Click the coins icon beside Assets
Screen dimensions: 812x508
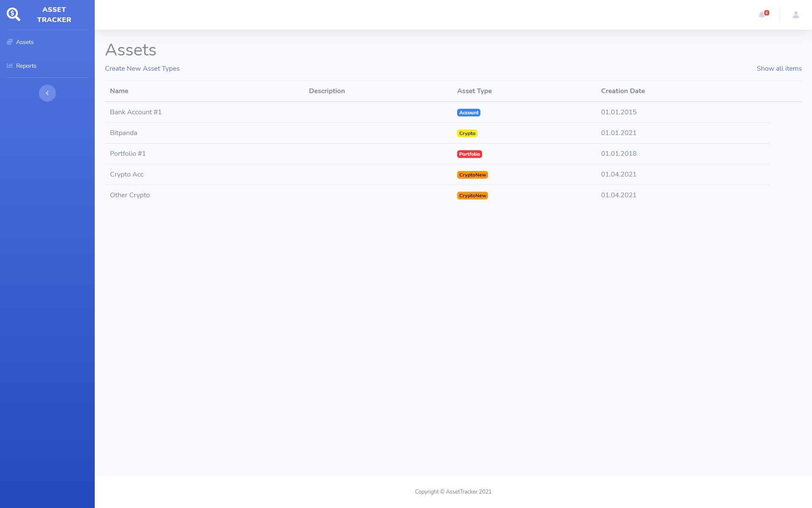point(10,42)
